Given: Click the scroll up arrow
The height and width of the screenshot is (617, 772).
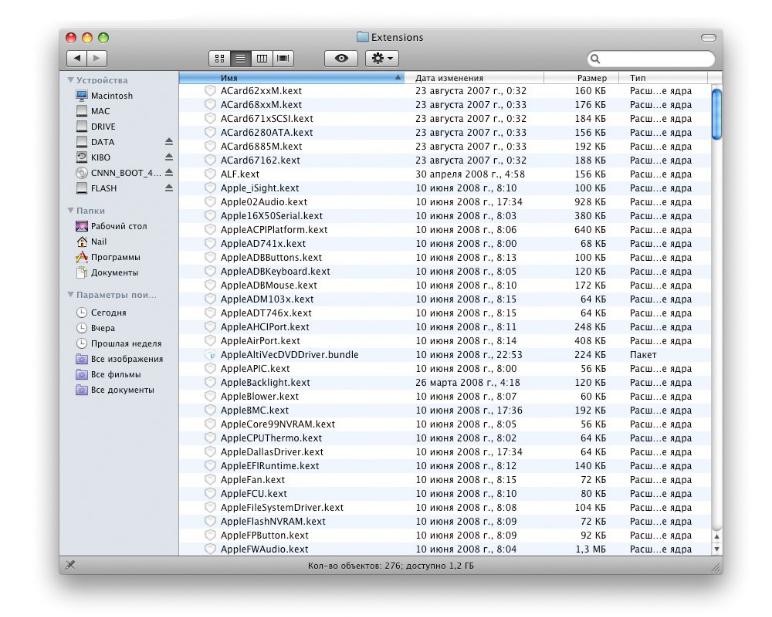Looking at the screenshot, I should [x=717, y=537].
